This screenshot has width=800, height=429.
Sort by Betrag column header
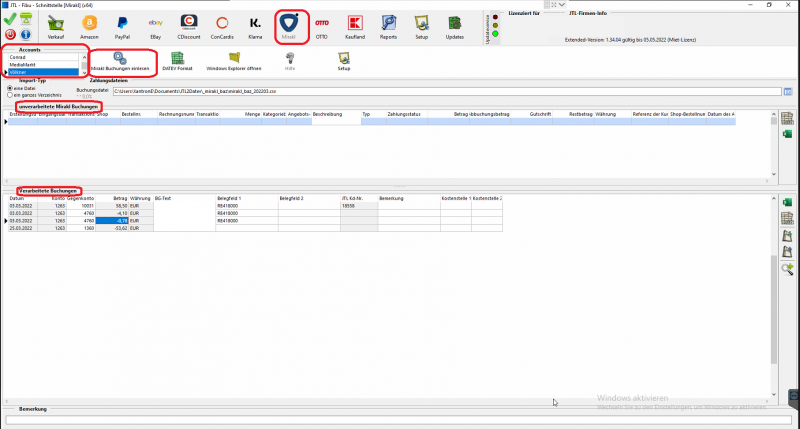click(x=119, y=199)
